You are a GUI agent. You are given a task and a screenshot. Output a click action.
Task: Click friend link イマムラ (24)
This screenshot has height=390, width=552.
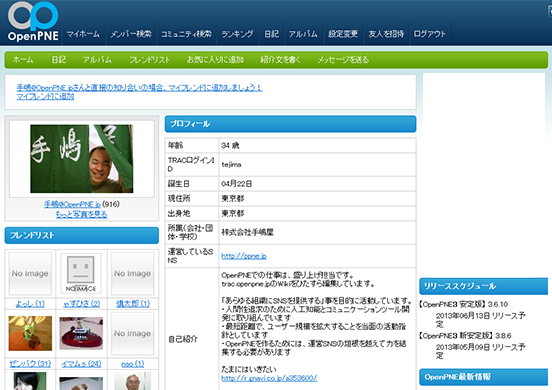(x=81, y=364)
